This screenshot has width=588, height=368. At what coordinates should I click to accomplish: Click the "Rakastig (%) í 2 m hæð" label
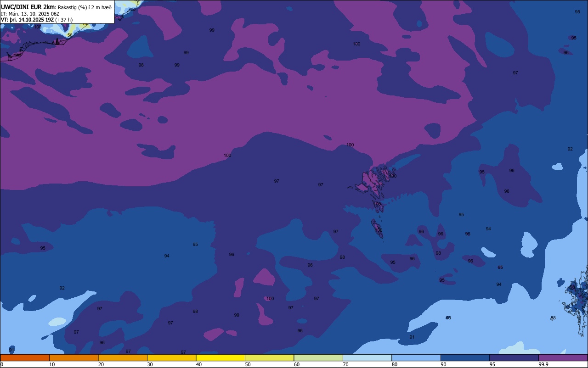(x=84, y=7)
